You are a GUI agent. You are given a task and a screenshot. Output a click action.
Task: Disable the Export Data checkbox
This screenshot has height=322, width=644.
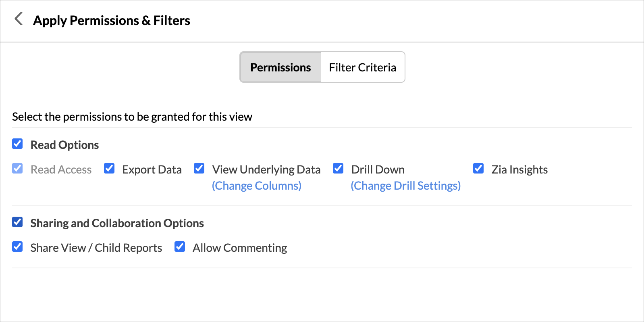coord(109,168)
